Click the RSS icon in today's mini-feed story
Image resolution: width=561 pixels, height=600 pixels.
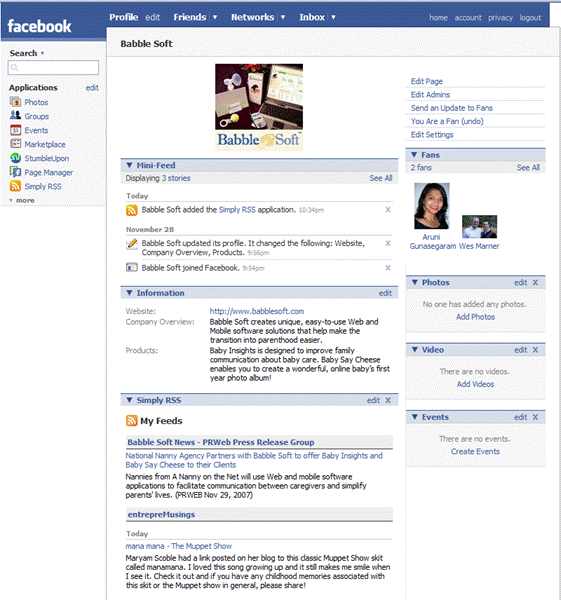[132, 210]
